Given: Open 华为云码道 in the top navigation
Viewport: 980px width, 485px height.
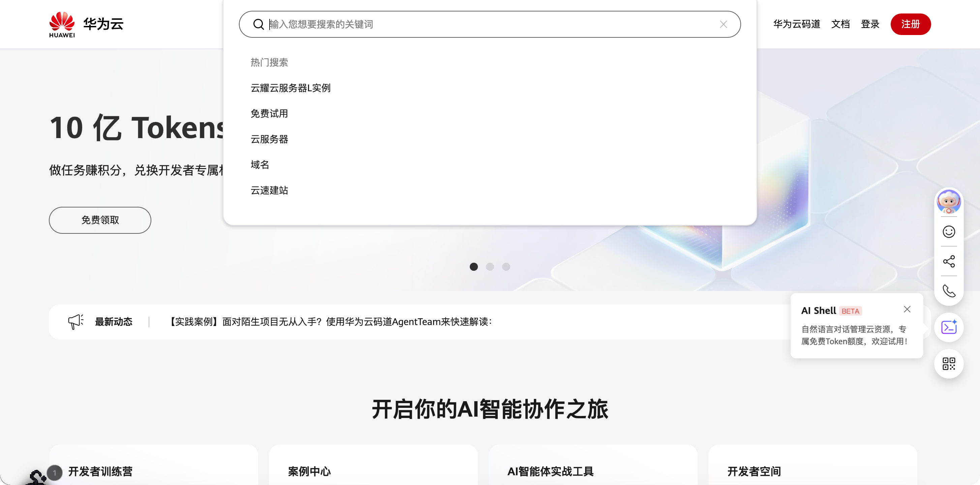Looking at the screenshot, I should pyautogui.click(x=796, y=24).
